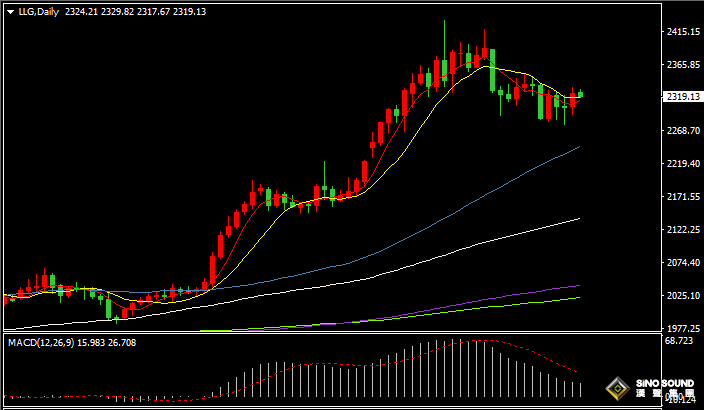Image resolution: width=704 pixels, height=410 pixels.
Task: Click the 2415.15 price axis label
Action: coord(681,32)
